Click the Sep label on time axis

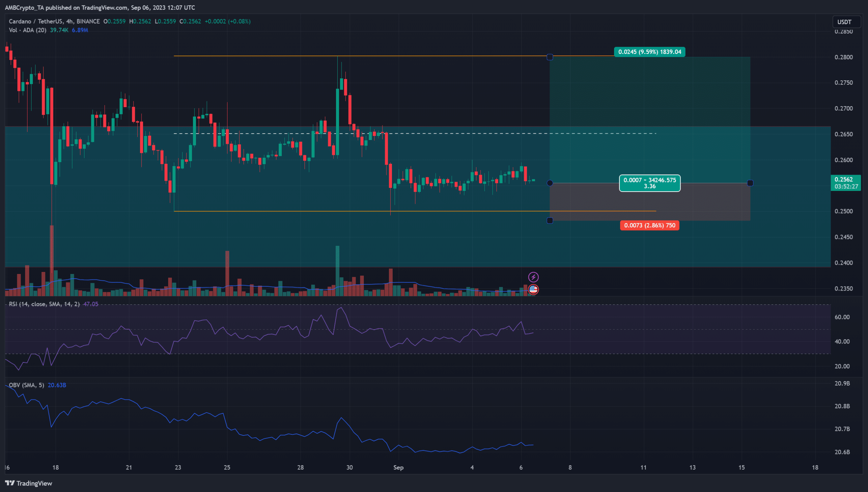click(x=398, y=468)
